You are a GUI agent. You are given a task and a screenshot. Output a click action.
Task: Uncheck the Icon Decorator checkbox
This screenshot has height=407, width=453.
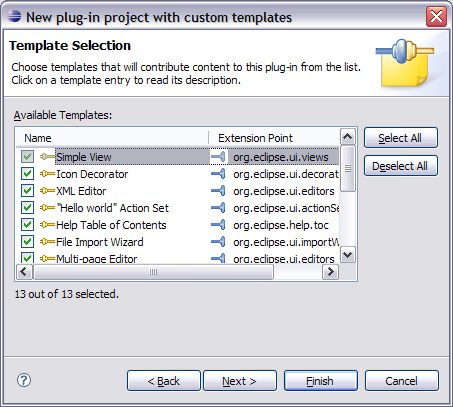[x=27, y=174]
